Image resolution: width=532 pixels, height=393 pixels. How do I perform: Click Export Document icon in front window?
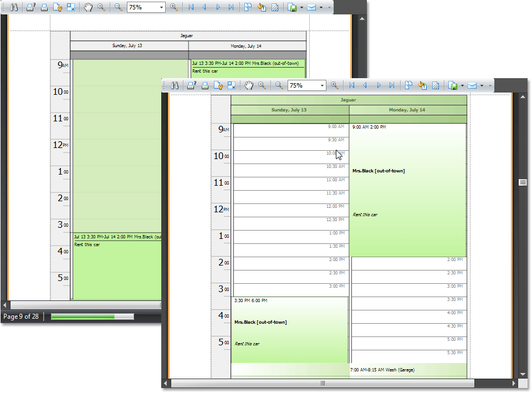(453, 85)
